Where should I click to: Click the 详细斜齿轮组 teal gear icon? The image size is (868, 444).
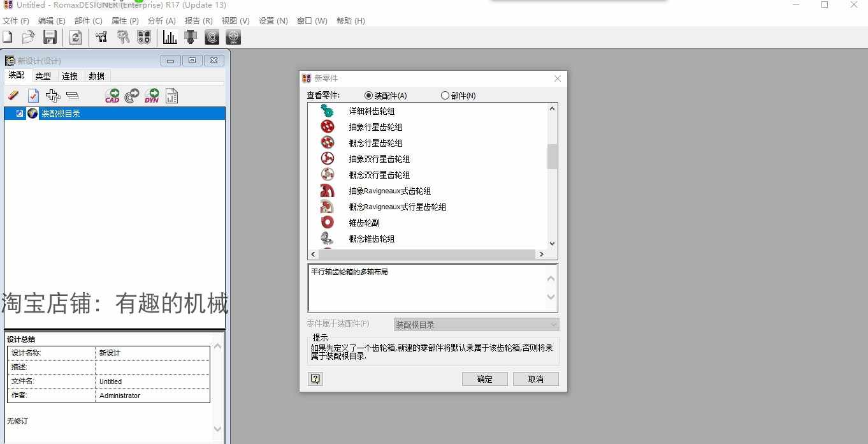click(x=327, y=111)
